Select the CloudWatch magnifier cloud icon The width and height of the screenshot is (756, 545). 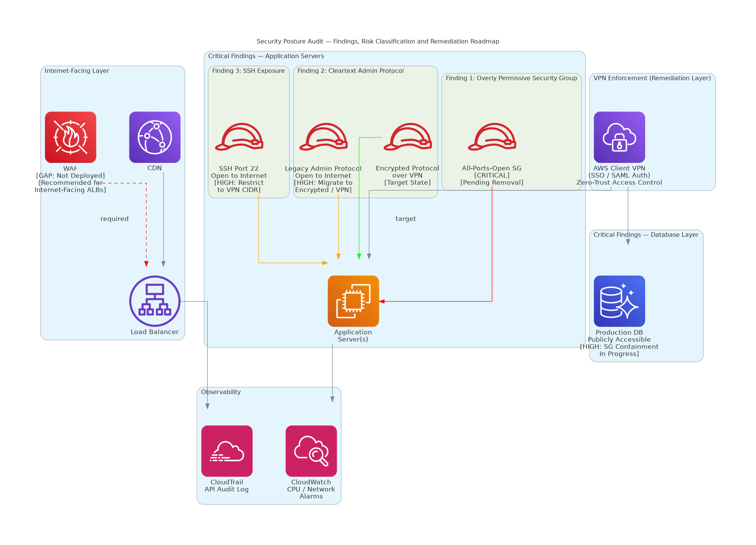(311, 451)
